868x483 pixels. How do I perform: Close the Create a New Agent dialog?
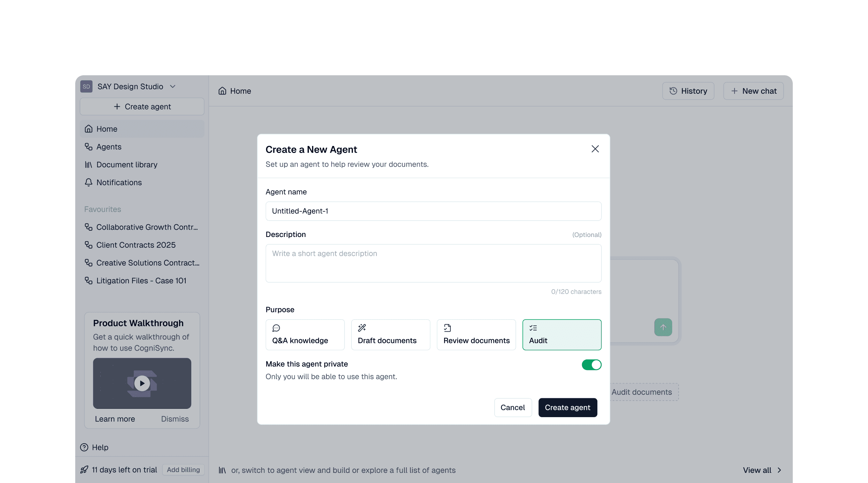[x=595, y=149]
